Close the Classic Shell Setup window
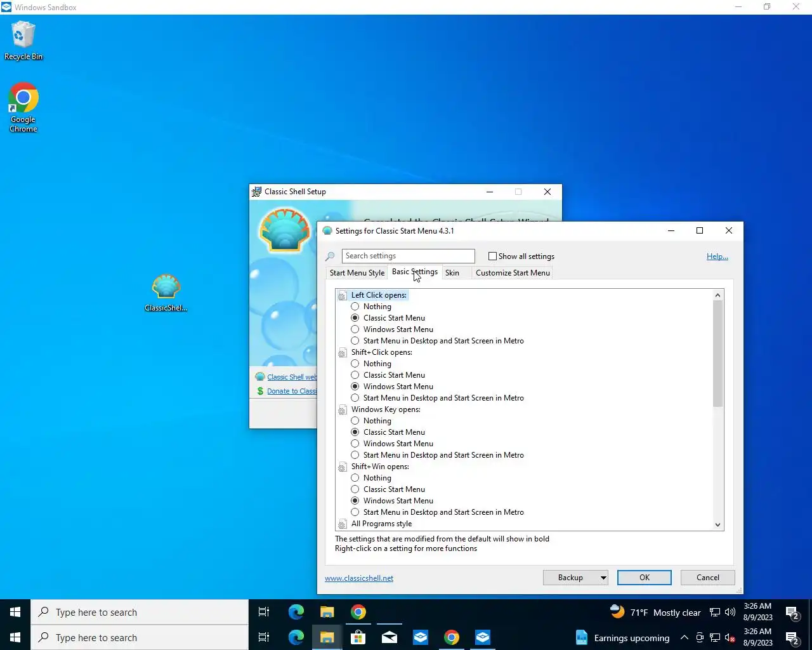This screenshot has width=812, height=650. (x=547, y=192)
